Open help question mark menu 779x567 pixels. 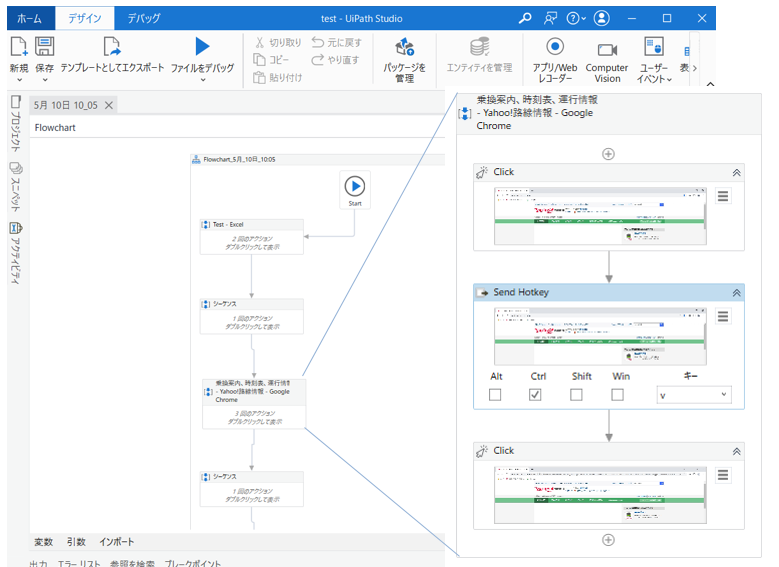(x=576, y=18)
